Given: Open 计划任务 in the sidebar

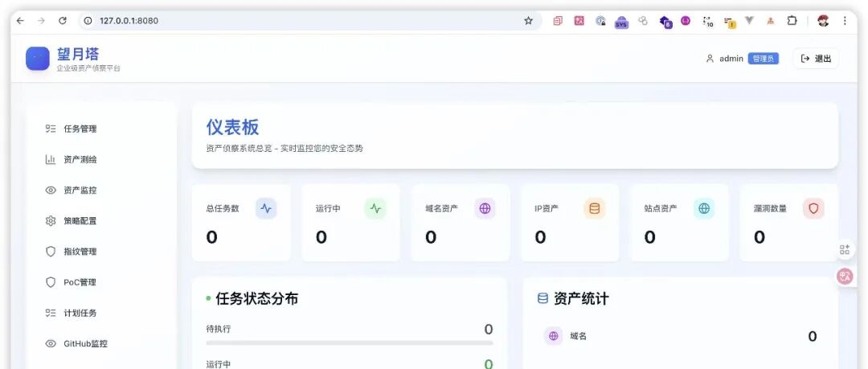Looking at the screenshot, I should point(101,313).
